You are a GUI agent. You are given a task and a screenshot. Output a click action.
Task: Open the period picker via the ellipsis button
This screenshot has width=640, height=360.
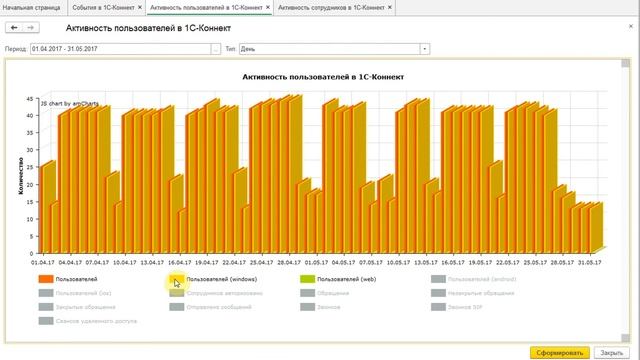click(216, 49)
